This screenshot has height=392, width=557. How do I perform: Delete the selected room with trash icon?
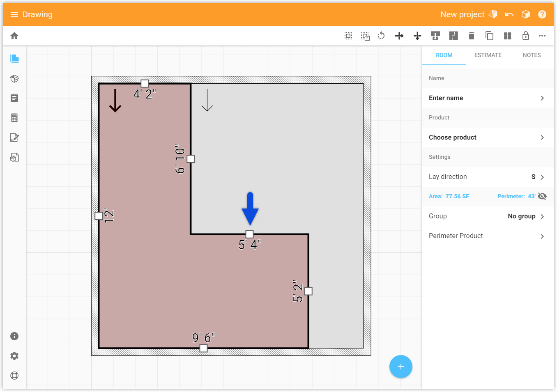click(x=472, y=36)
